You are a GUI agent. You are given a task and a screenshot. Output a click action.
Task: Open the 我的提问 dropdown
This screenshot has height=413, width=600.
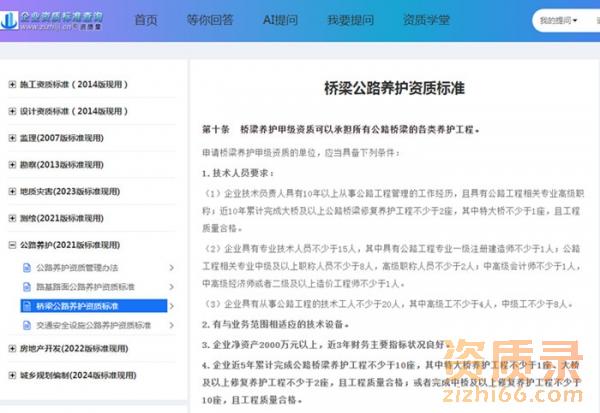click(x=561, y=20)
